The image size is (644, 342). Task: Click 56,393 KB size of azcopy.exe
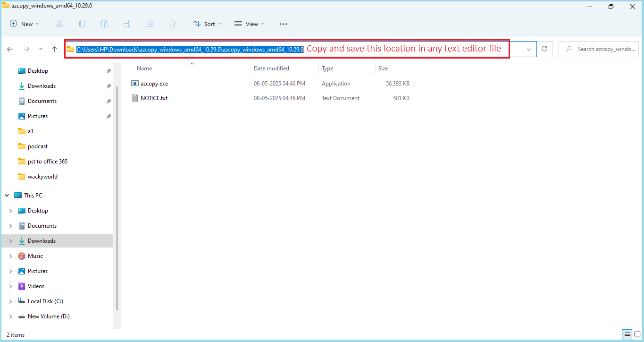(x=398, y=84)
